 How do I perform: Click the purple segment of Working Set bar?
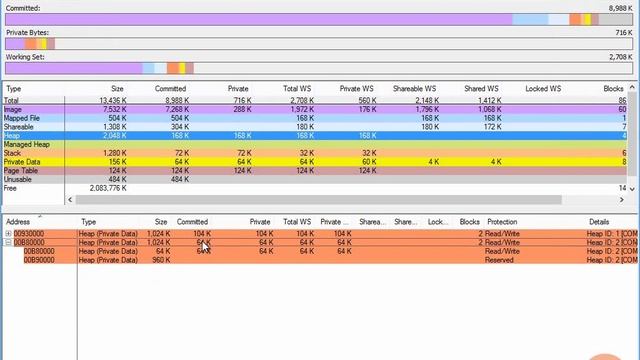pyautogui.click(x=74, y=68)
